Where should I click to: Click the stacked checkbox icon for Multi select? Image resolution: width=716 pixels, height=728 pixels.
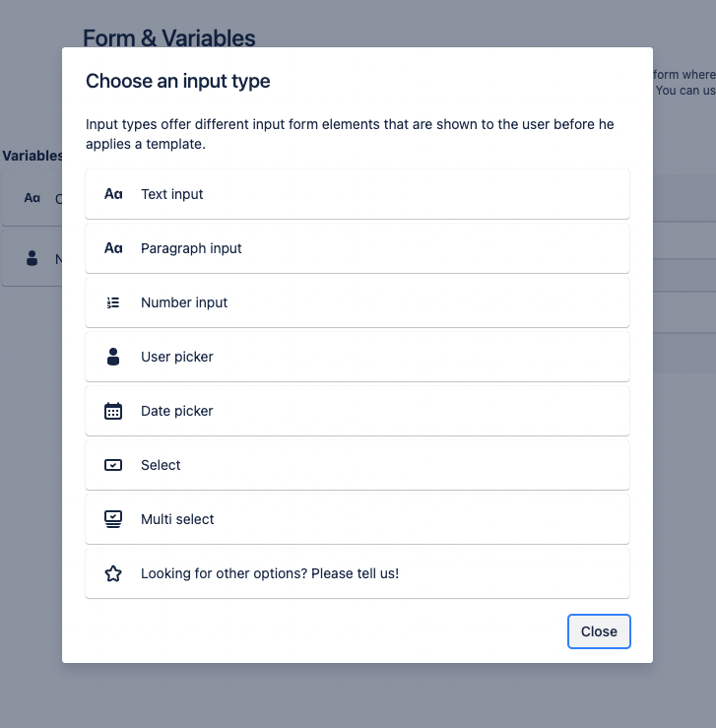113,519
